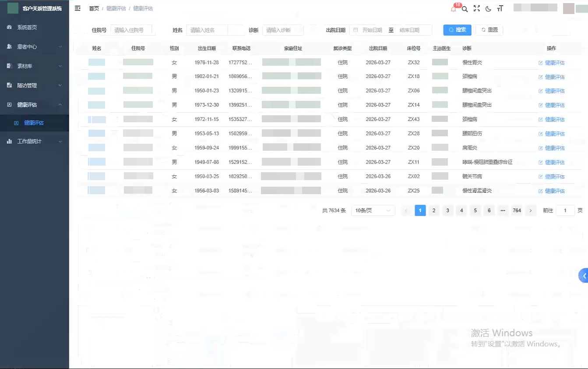Click the font size icon
This screenshot has height=369, width=588.
tap(500, 9)
